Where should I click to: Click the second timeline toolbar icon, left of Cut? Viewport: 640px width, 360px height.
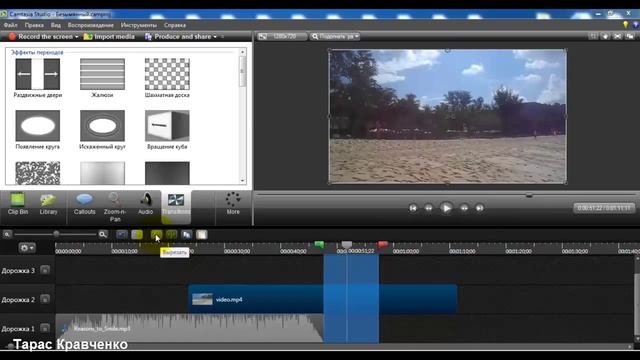click(x=137, y=235)
